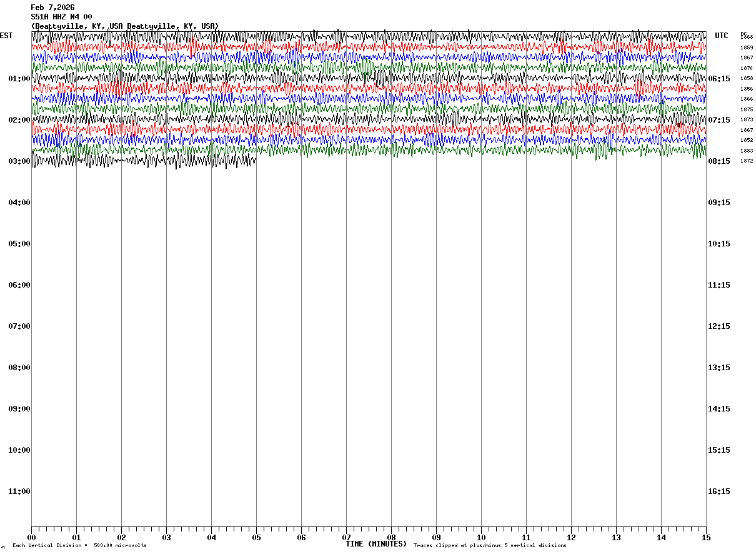
Task: Select the 09:00 EST time label
Action: [19, 409]
